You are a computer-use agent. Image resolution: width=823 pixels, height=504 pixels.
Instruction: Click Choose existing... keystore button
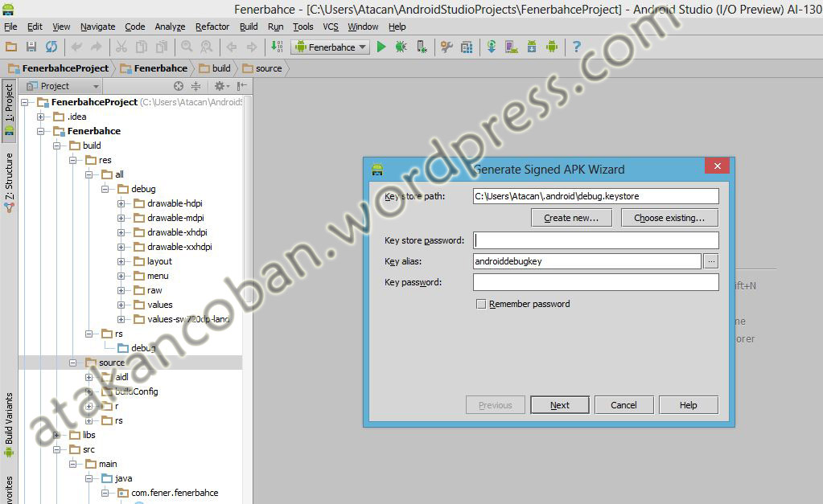point(669,218)
